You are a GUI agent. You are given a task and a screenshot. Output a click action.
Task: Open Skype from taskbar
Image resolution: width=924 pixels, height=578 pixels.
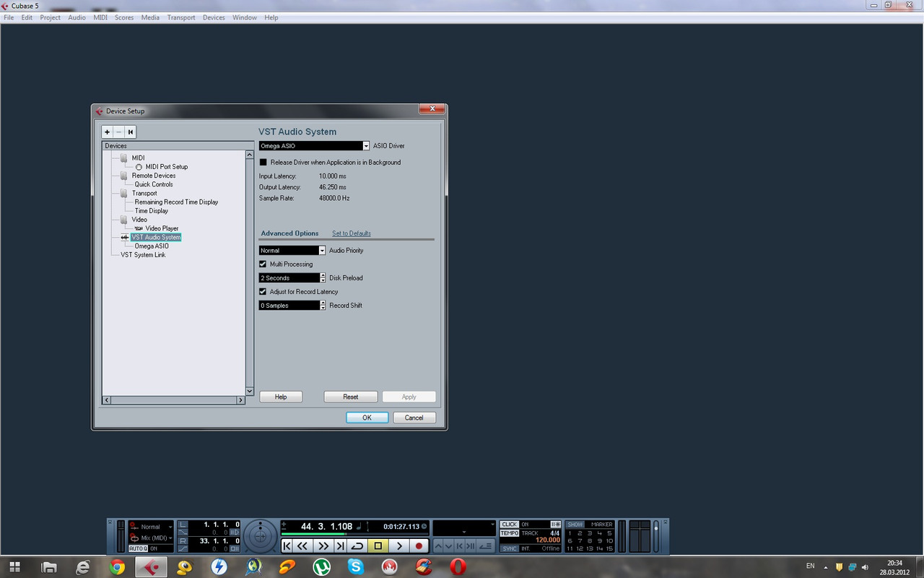click(x=355, y=567)
